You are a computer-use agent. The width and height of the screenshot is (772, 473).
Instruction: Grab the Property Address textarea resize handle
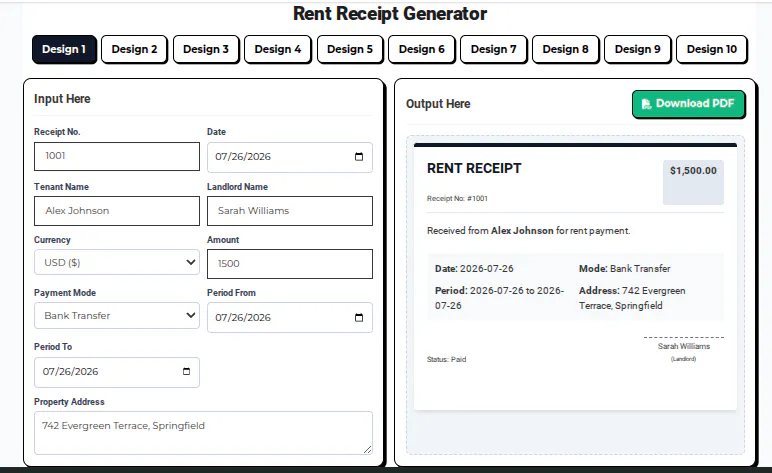click(x=367, y=449)
